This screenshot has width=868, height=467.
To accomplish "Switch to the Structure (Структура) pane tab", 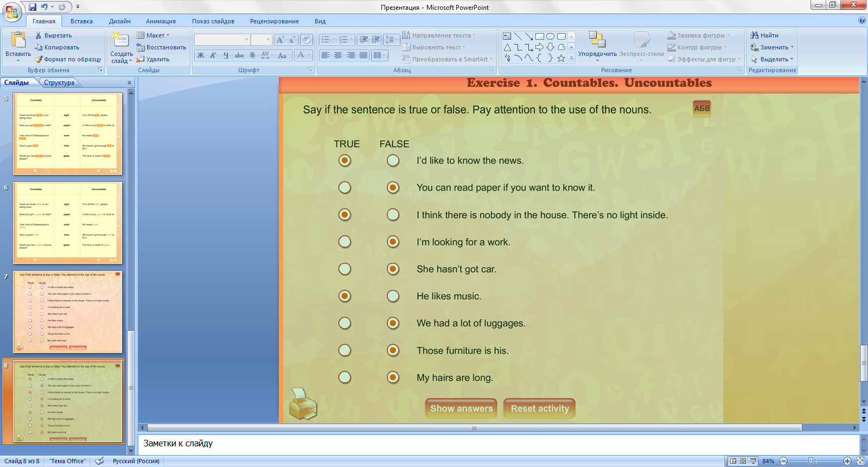I will pos(59,83).
